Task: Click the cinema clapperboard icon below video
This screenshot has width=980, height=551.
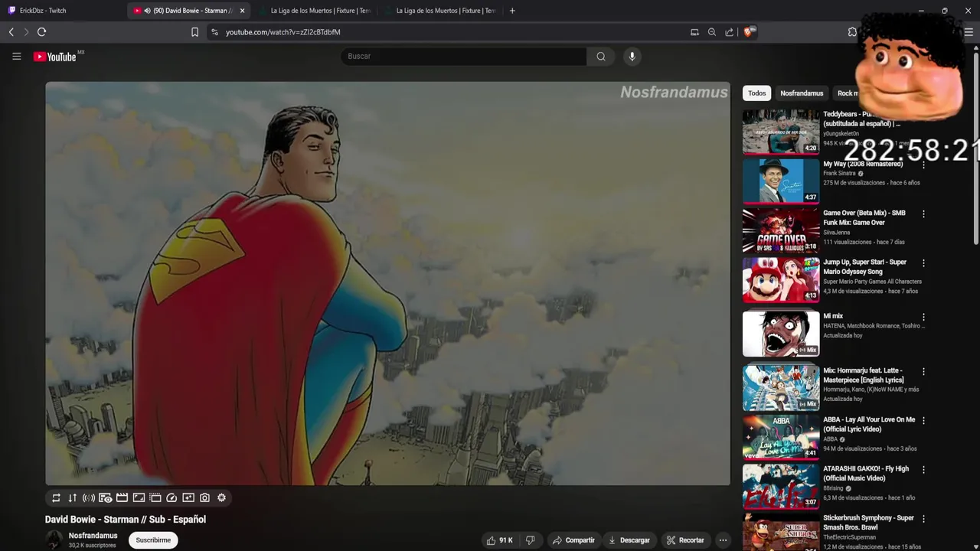Action: tap(122, 497)
